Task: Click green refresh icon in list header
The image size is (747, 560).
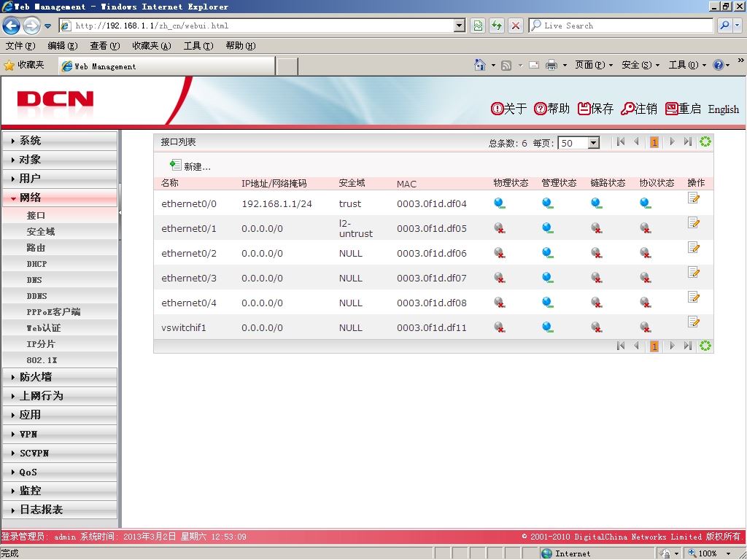Action: tap(705, 142)
